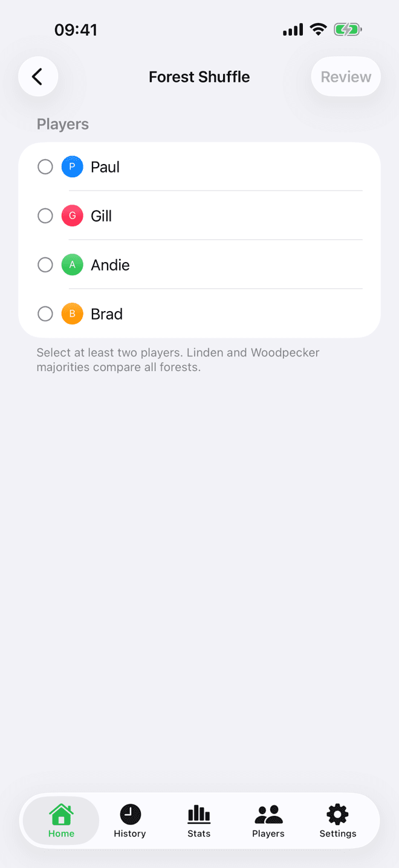The image size is (399, 868).
Task: Tap Andie's green A avatar
Action: pyautogui.click(x=72, y=265)
